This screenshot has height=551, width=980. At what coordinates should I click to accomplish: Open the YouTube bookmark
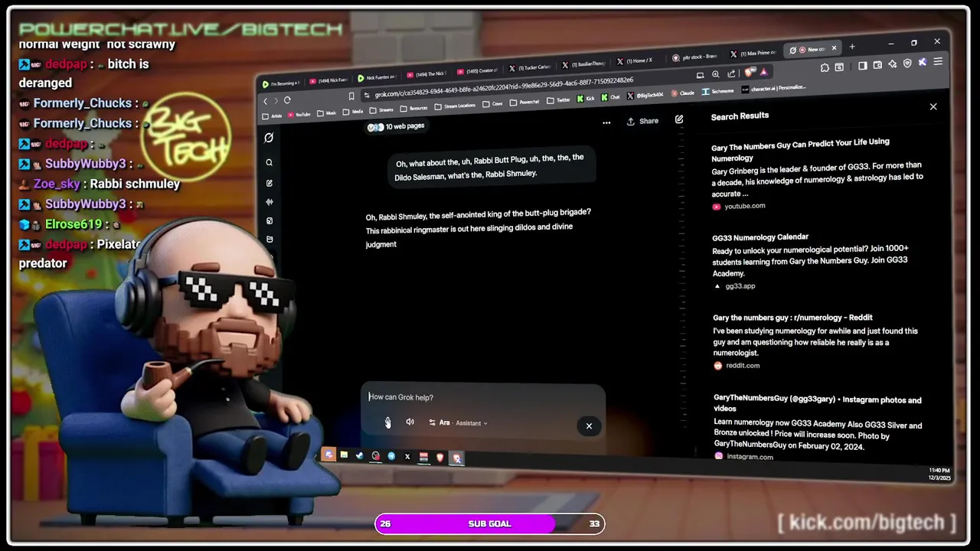[x=299, y=115]
